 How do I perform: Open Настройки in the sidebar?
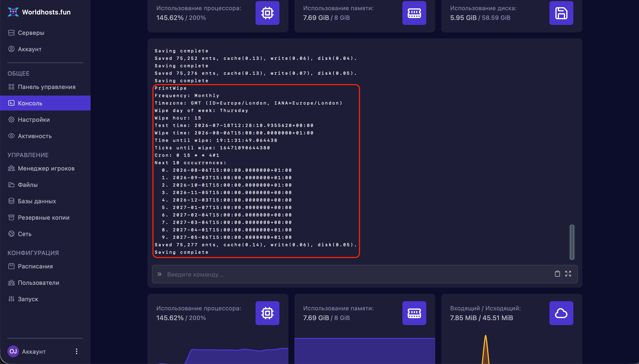(34, 119)
